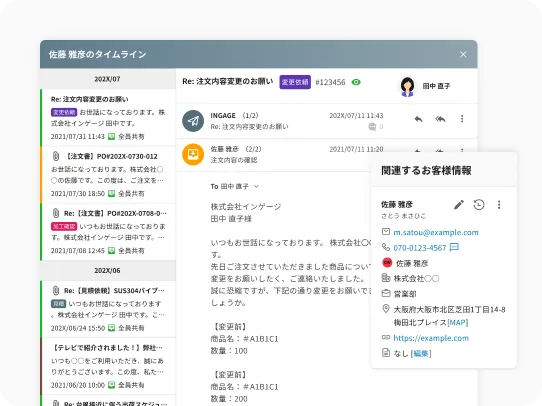Select the timeline entry 【注文書】PO#202X-0730-012
Screen dimensions: 542x406
108,175
